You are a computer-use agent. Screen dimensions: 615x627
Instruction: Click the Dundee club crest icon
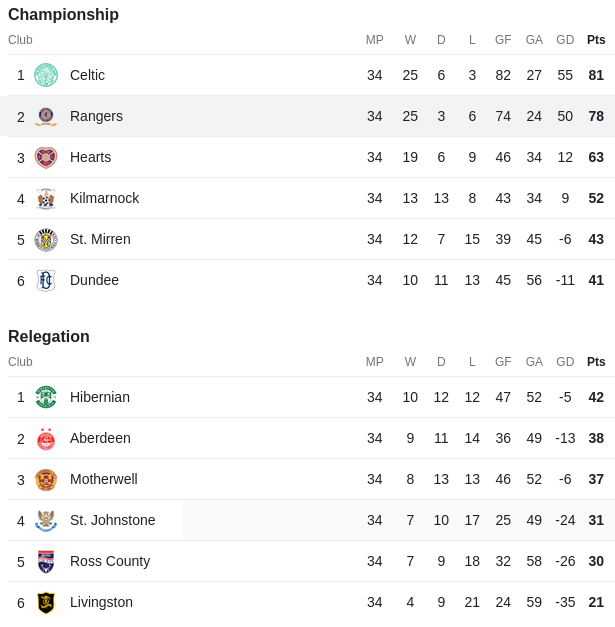(x=46, y=281)
